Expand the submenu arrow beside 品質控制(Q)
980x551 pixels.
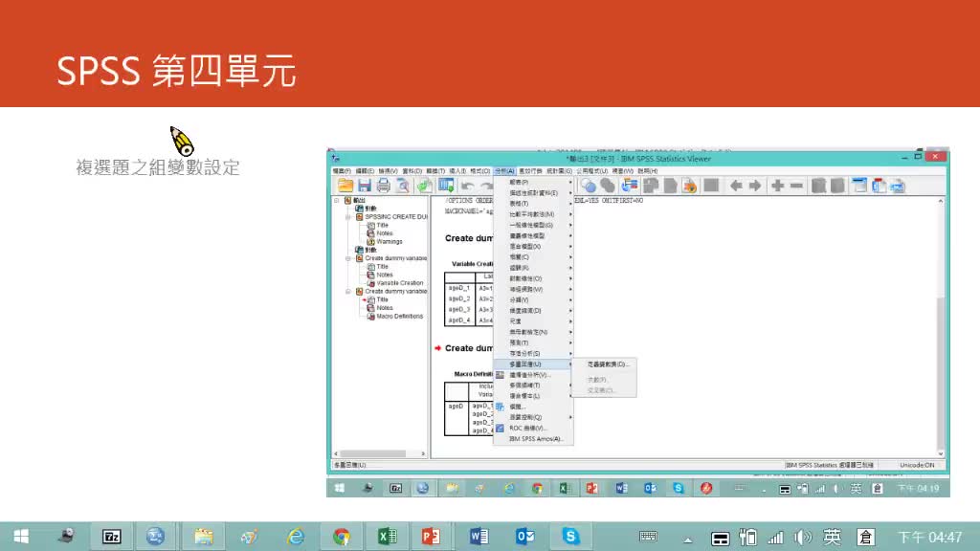(570, 417)
